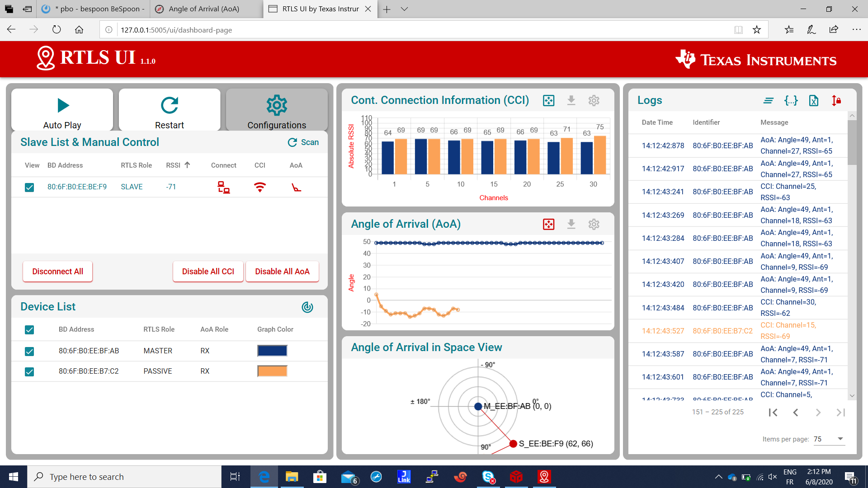868x488 pixels.
Task: Click the Windows taskbar search box
Action: (124, 477)
